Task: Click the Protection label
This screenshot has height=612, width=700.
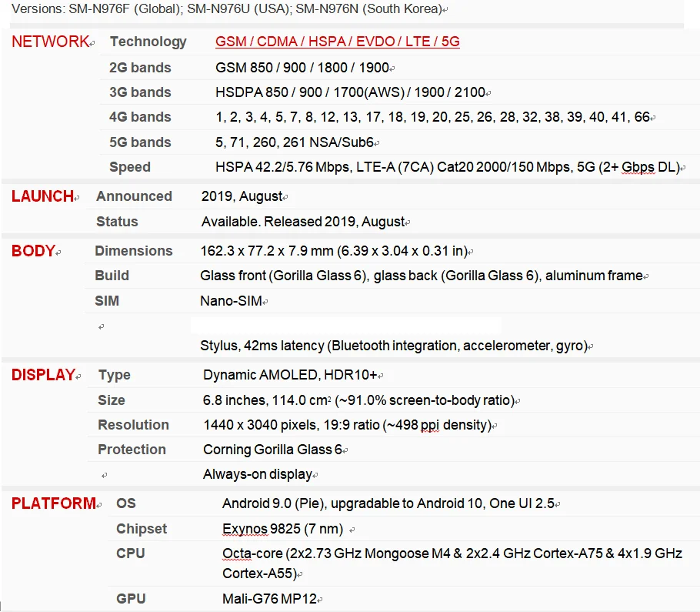Action: pyautogui.click(x=132, y=450)
